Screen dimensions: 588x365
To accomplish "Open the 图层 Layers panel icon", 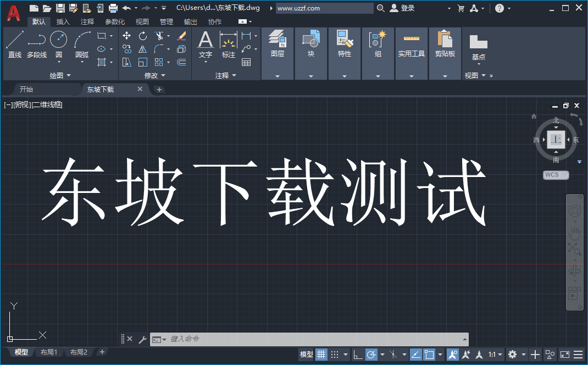I will (277, 41).
